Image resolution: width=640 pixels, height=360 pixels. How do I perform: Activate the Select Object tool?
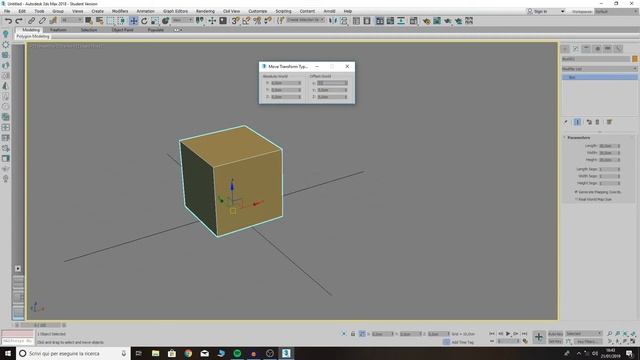click(89, 21)
